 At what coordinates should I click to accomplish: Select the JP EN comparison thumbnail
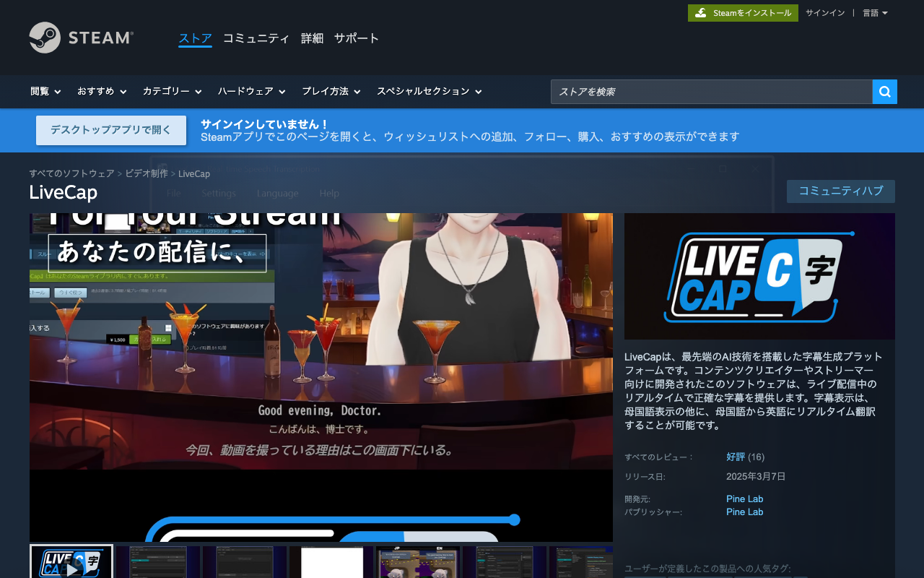pos(418,562)
